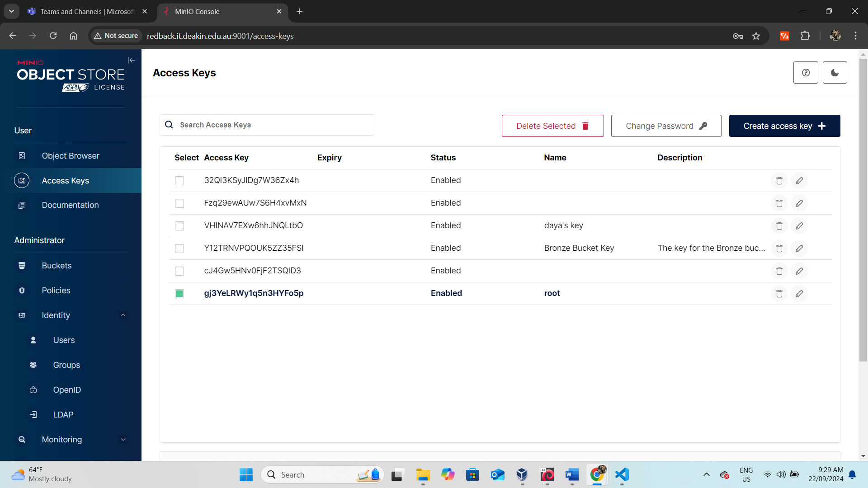Image resolution: width=868 pixels, height=488 pixels.
Task: Open Microsoft Word from taskbar
Action: click(572, 474)
